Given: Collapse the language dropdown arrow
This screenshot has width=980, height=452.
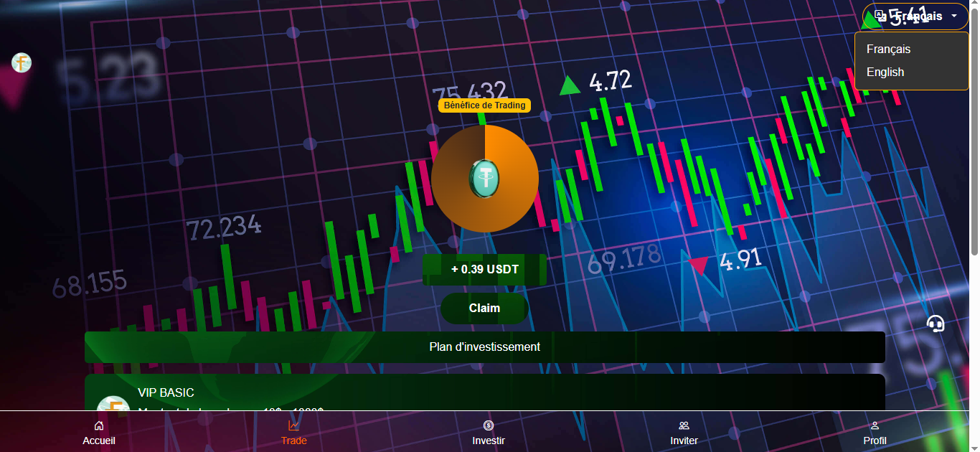Looking at the screenshot, I should pyautogui.click(x=954, y=16).
